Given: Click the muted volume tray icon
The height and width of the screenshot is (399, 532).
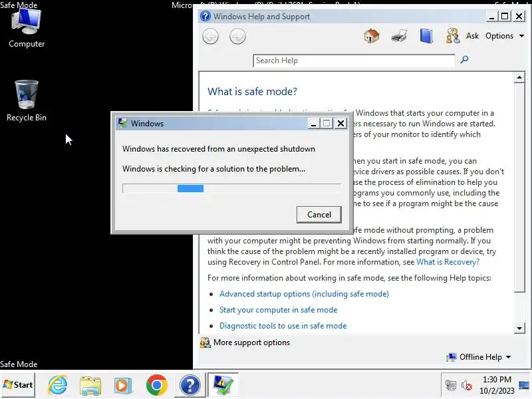Looking at the screenshot, I should click(x=467, y=385).
